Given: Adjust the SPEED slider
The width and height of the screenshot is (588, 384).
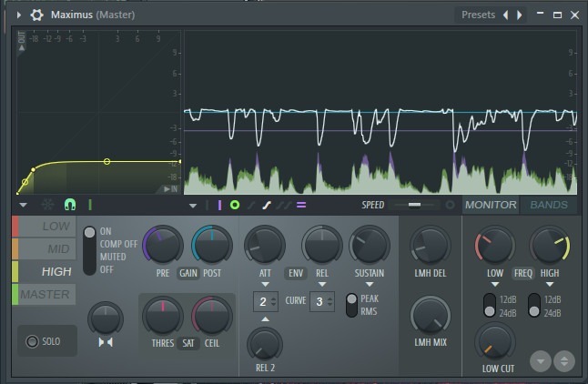Looking at the screenshot, I should coord(414,205).
